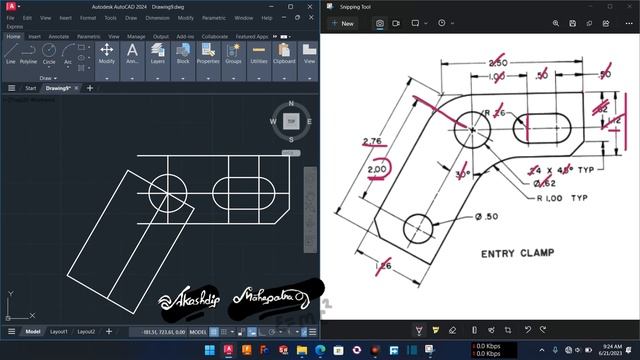
Task: Switch to the Manage ribbon tab
Action: (136, 36)
